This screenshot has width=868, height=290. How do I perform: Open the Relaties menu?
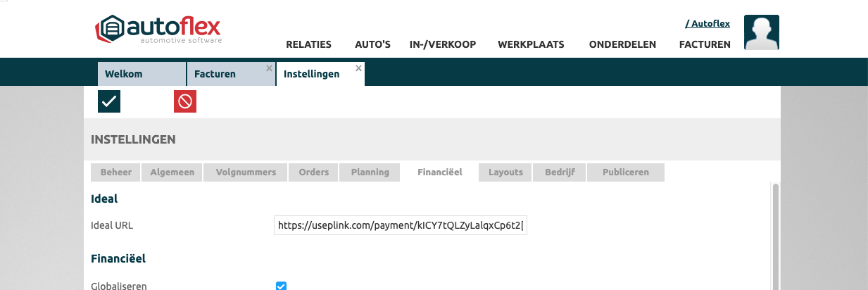point(308,44)
